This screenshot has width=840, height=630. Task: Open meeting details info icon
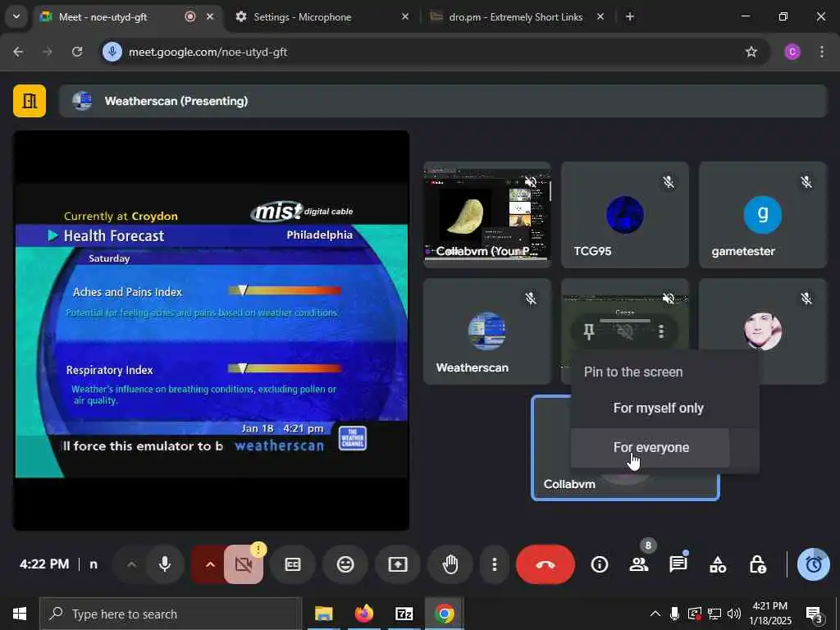600,564
